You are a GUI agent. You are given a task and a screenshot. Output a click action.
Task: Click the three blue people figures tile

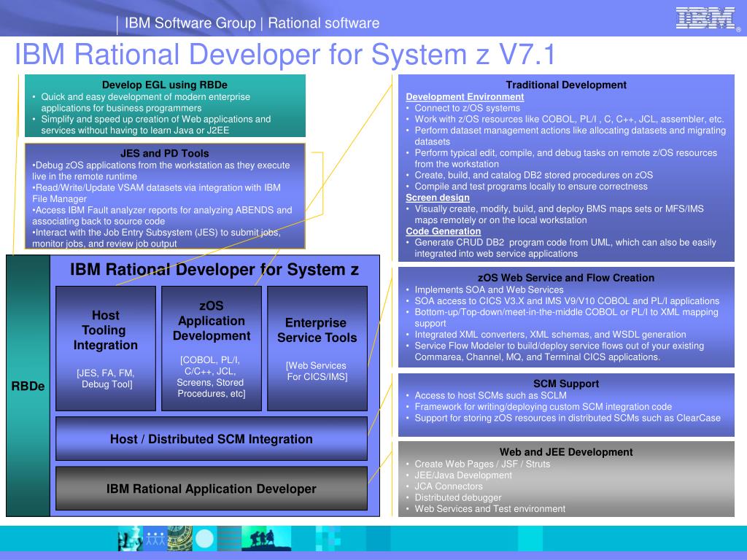(155, 539)
